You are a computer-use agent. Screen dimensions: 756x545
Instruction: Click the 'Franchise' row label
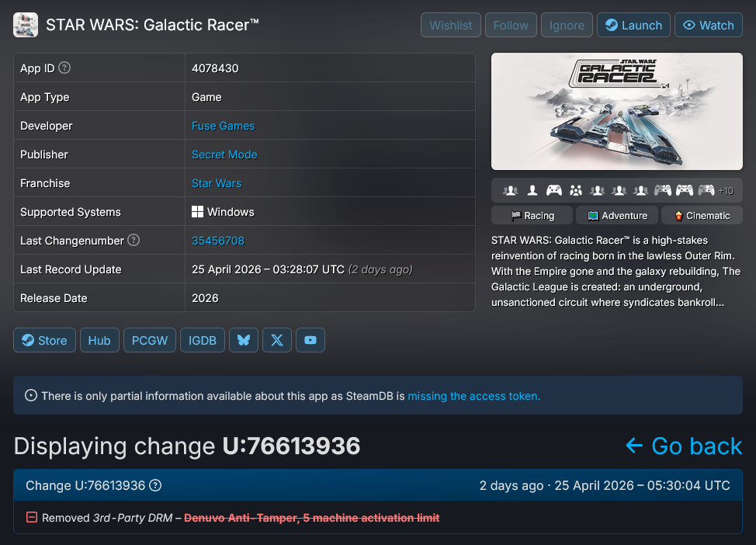pyautogui.click(x=45, y=183)
